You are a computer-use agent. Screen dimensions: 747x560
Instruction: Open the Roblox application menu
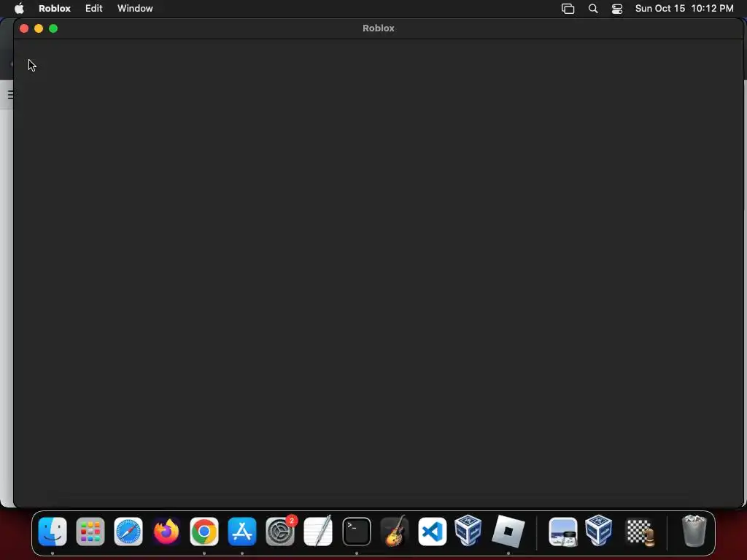tap(54, 8)
